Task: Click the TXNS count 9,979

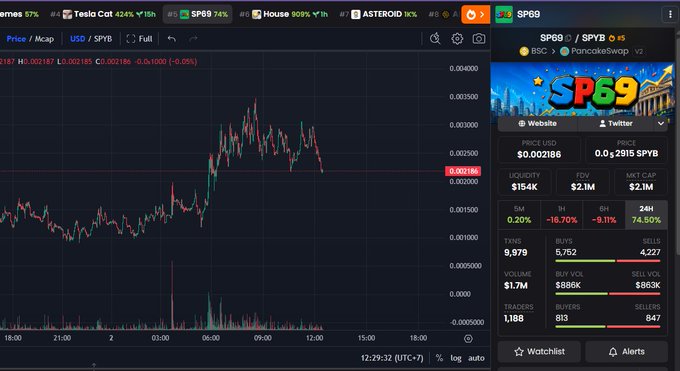Action: coord(516,253)
